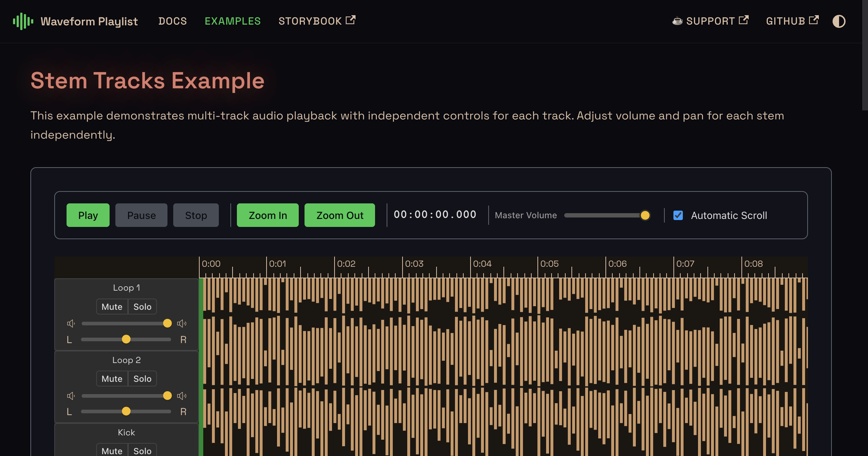This screenshot has width=868, height=456.
Task: Toggle dark/light mode contrast icon
Action: (x=839, y=21)
